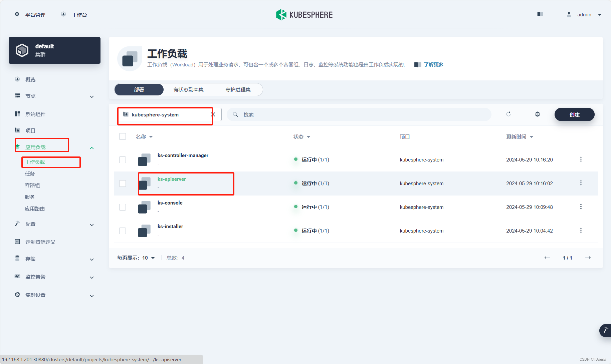Open more actions for ks-controller-manager

point(581,159)
